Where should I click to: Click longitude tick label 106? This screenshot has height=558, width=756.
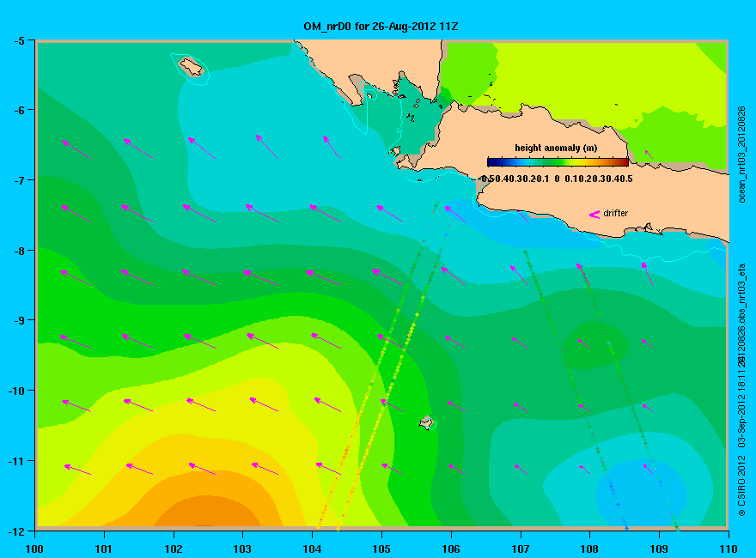tap(451, 549)
